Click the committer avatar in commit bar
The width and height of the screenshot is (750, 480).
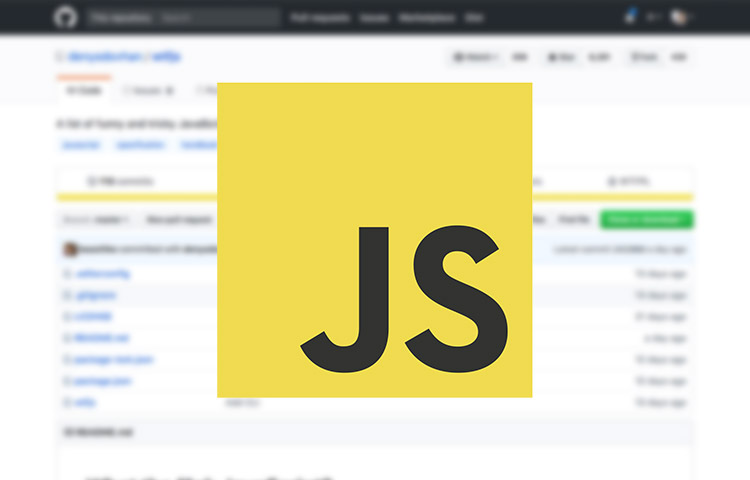[x=71, y=249]
